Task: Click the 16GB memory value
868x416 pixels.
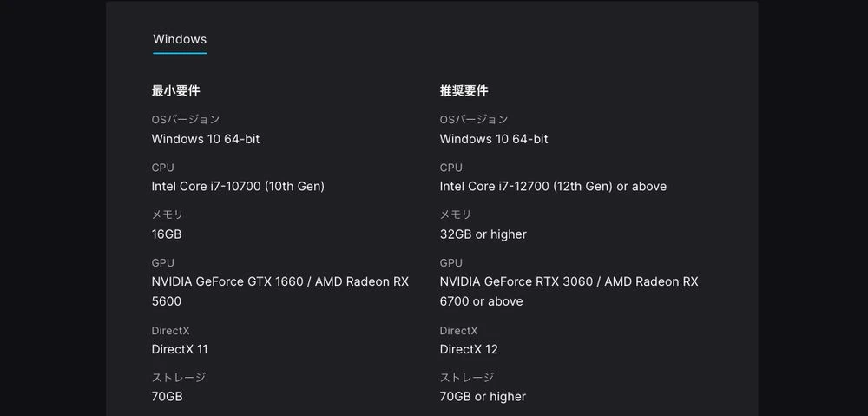Action: [167, 234]
